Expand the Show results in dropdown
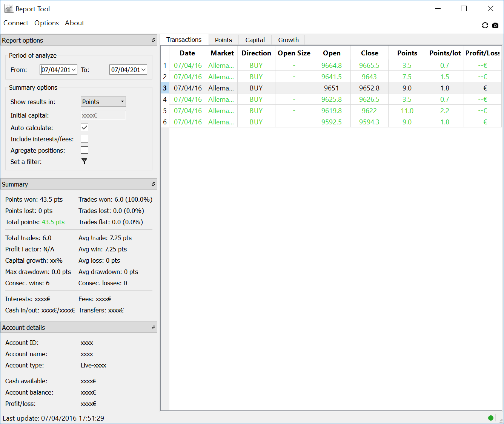The height and width of the screenshot is (424, 504). 103,102
